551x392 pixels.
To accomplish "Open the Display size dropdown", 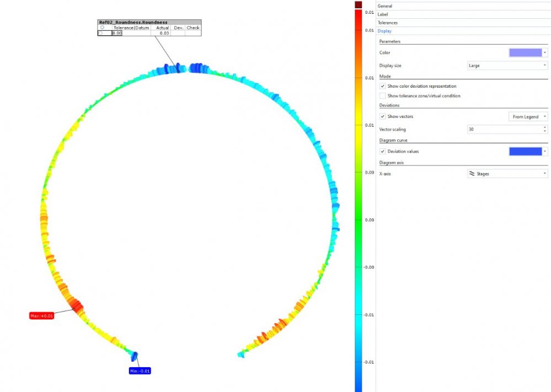I will click(x=507, y=66).
